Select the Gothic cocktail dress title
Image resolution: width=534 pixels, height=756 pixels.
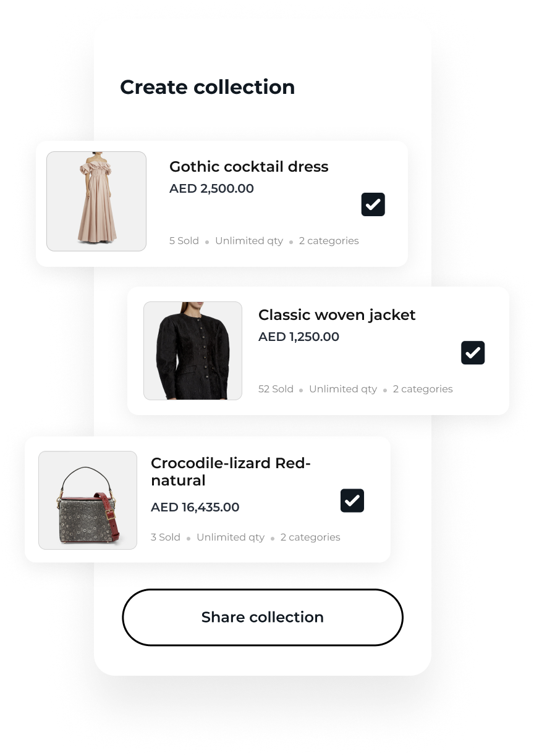pos(249,167)
